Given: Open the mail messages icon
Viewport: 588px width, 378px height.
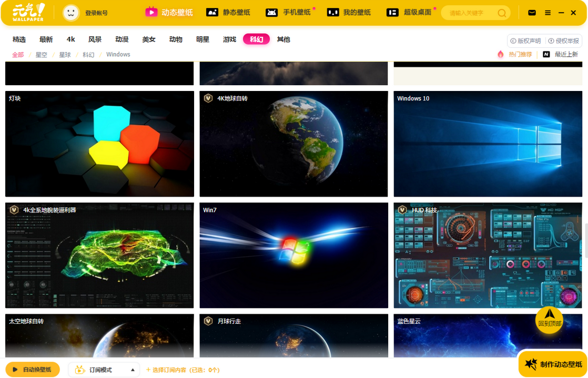Looking at the screenshot, I should (532, 13).
